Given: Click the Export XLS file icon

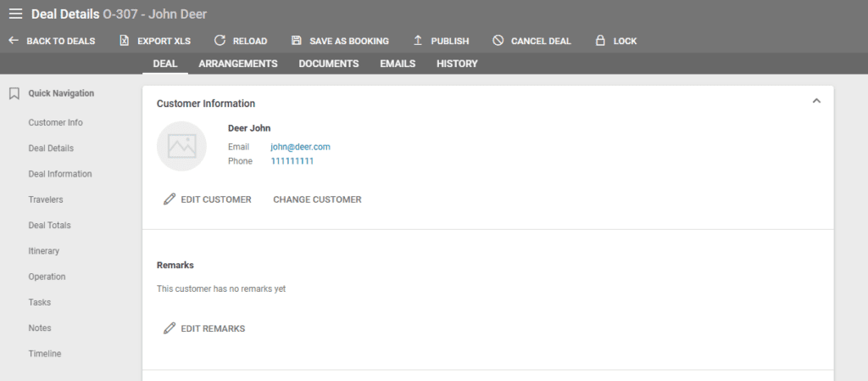Looking at the screenshot, I should tap(124, 41).
